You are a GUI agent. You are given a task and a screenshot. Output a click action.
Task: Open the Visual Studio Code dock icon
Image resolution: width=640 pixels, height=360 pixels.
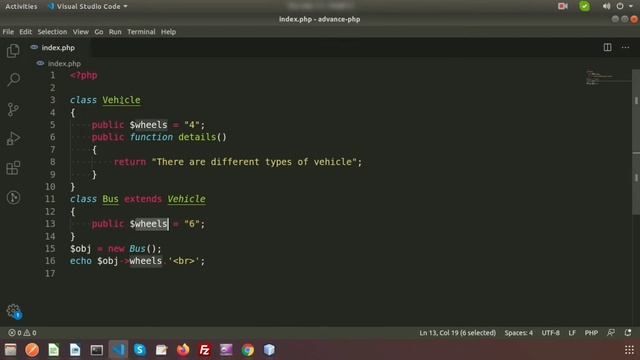click(x=118, y=350)
